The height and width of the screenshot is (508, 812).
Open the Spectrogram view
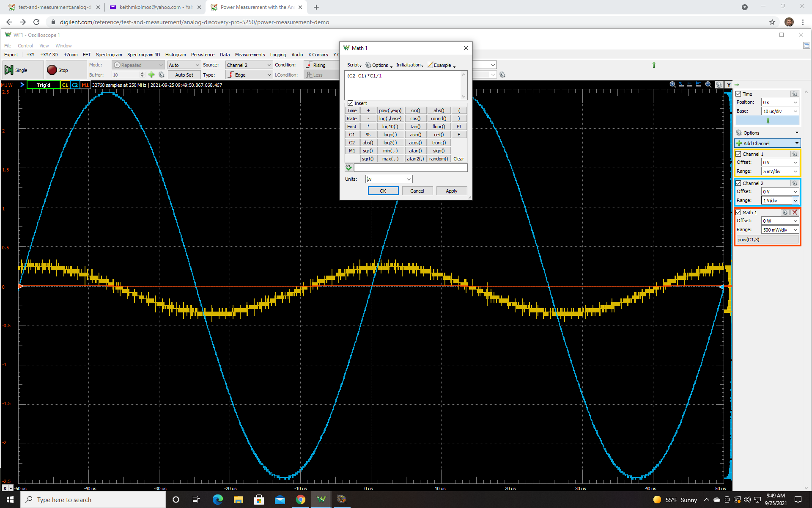pyautogui.click(x=109, y=55)
